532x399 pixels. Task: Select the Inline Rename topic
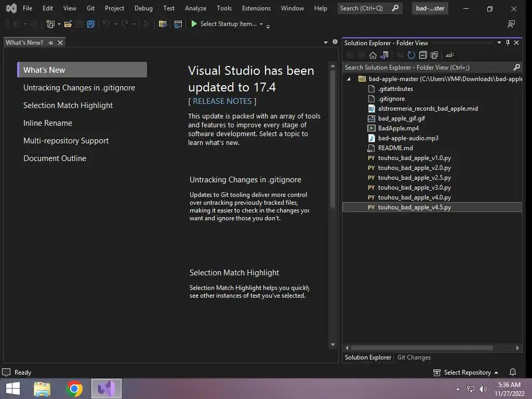pyautogui.click(x=47, y=123)
